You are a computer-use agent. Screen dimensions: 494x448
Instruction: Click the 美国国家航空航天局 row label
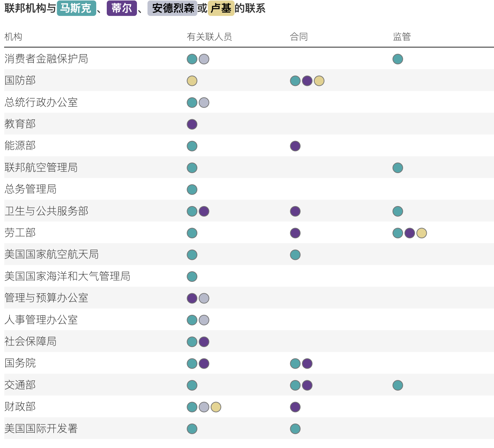click(51, 255)
